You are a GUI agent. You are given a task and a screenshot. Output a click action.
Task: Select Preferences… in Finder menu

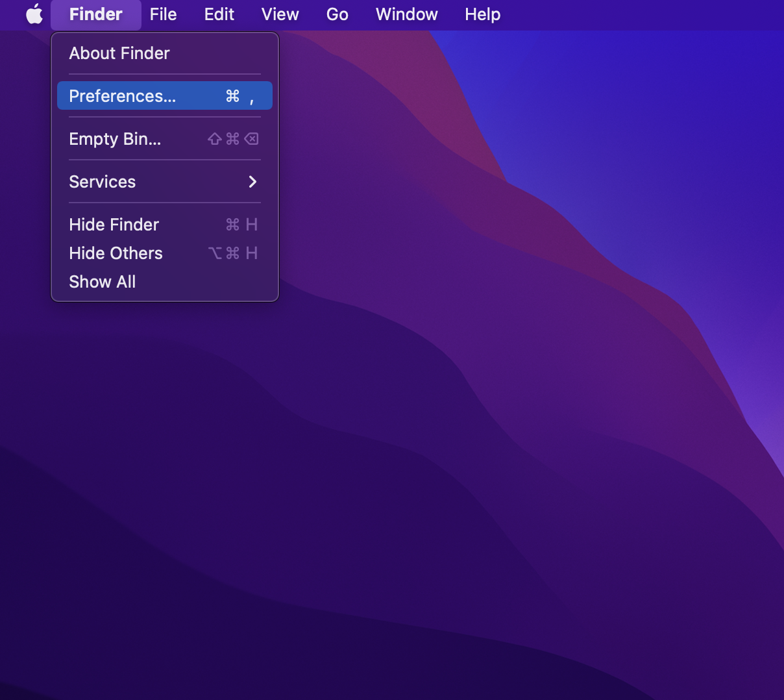(x=165, y=96)
